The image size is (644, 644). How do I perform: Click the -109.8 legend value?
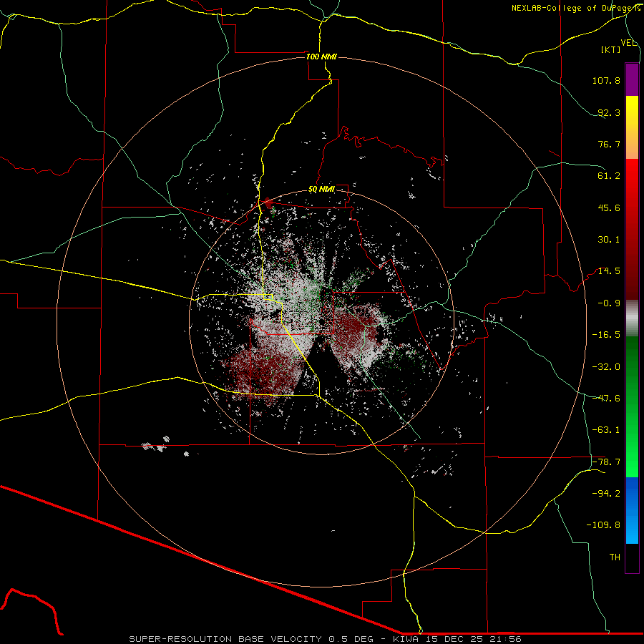click(603, 525)
